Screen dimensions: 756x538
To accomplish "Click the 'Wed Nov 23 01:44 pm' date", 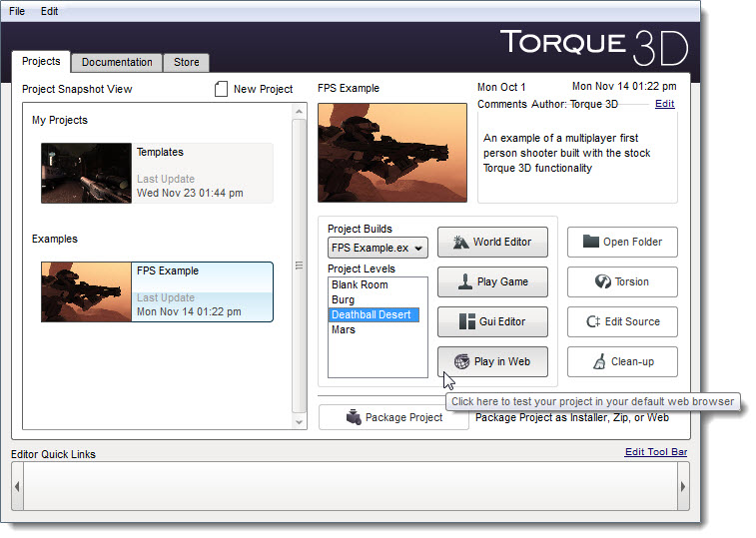I will [x=190, y=193].
